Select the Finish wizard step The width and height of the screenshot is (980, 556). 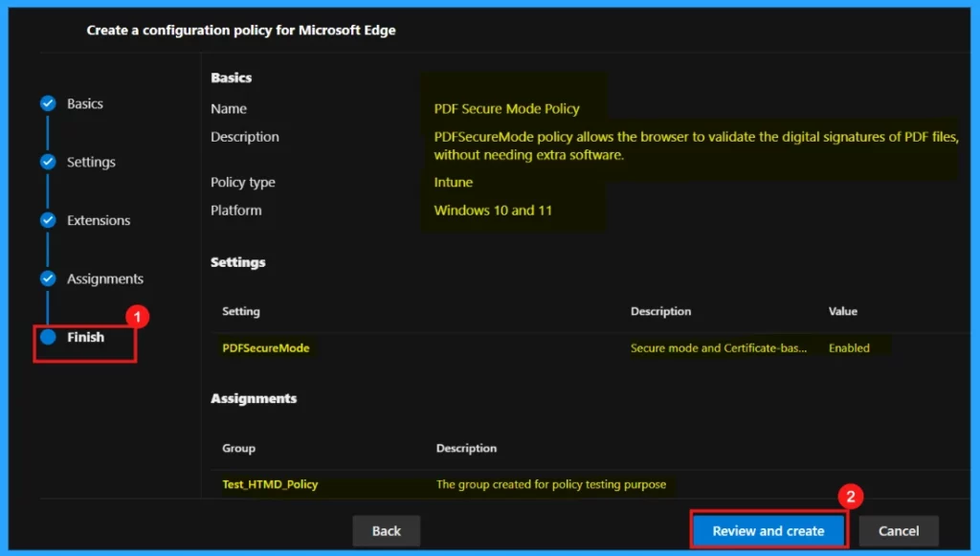tap(85, 338)
